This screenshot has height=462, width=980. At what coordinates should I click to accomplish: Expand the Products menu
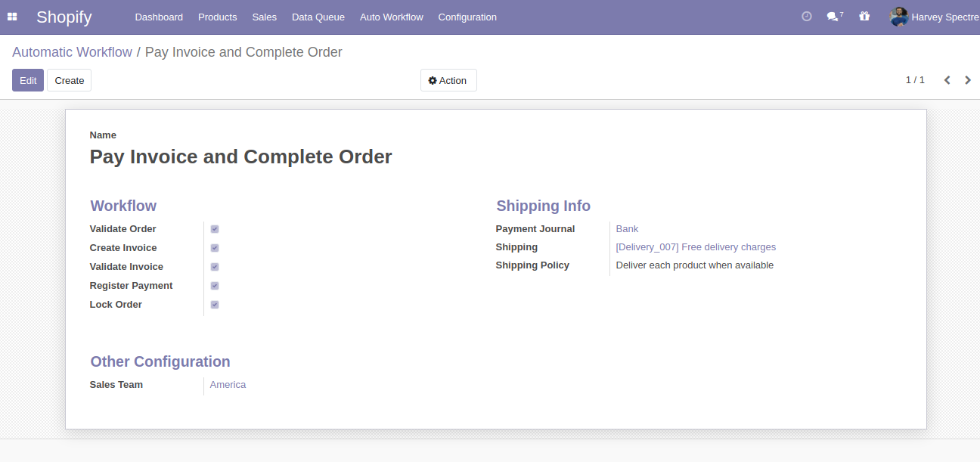[217, 17]
